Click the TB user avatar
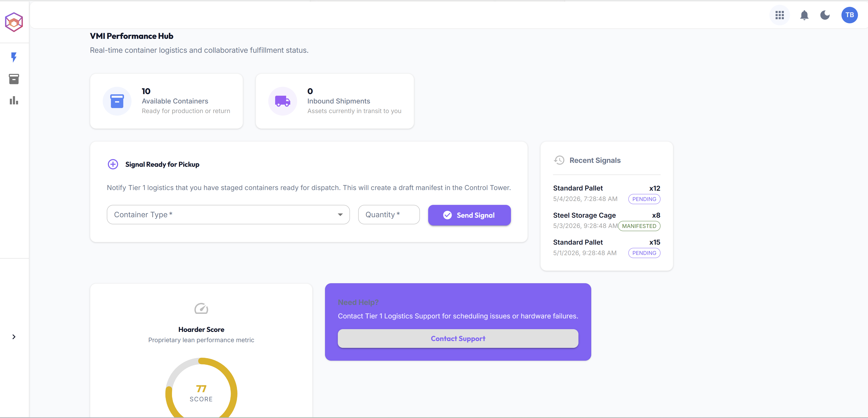This screenshot has height=418, width=868. (849, 15)
